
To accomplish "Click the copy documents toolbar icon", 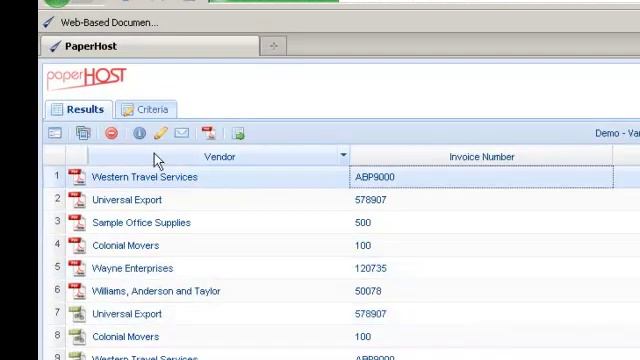I will (83, 133).
